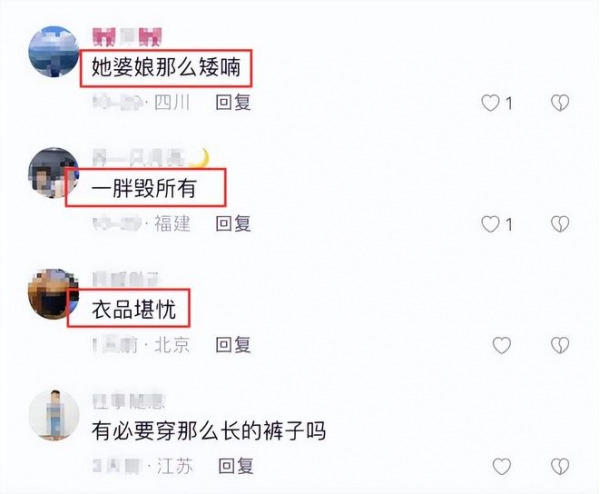Screen dimensions: 600x494
Task: Dislike the comment from 四川
Action: [560, 103]
